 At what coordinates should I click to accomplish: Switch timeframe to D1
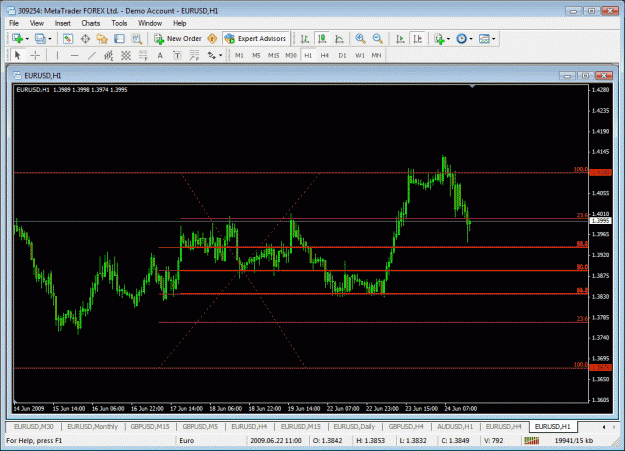click(x=342, y=55)
